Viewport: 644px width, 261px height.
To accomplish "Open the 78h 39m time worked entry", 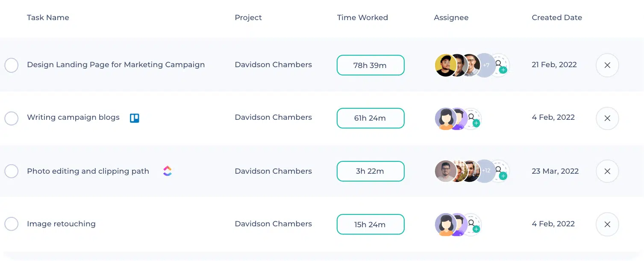I will [370, 65].
